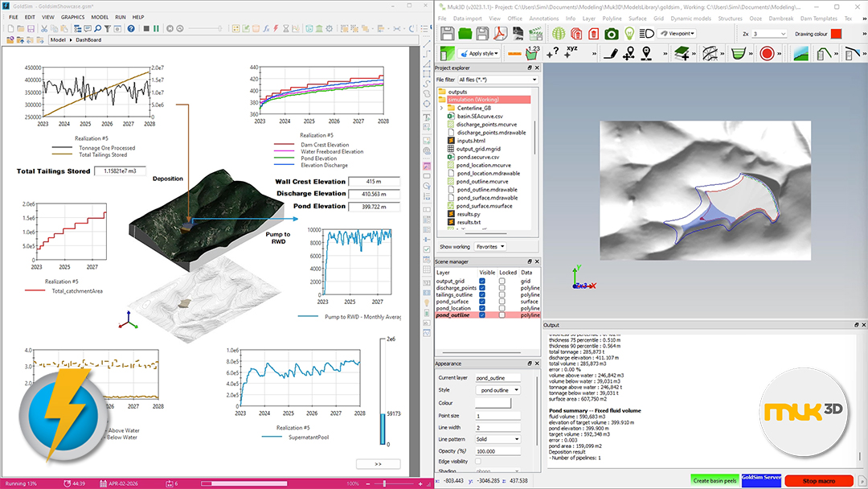Select the camera screenshot tool in Muk3D
The width and height of the screenshot is (868, 489).
[610, 34]
